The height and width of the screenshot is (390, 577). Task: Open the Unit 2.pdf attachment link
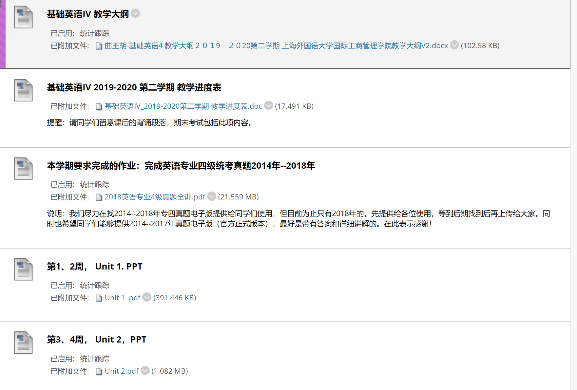121,371
